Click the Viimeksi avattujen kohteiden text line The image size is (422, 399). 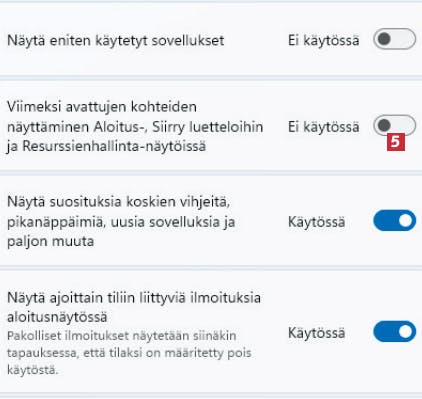(x=102, y=107)
